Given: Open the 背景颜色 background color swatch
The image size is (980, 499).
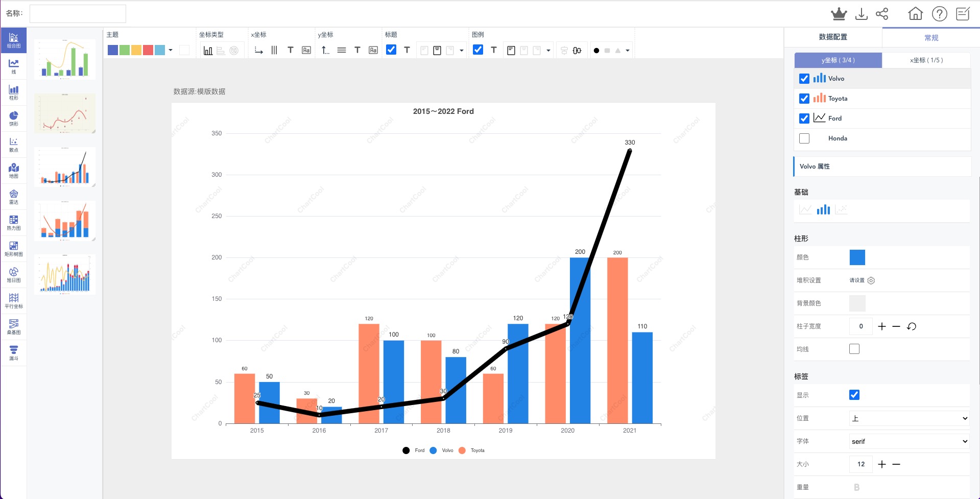Looking at the screenshot, I should [857, 303].
